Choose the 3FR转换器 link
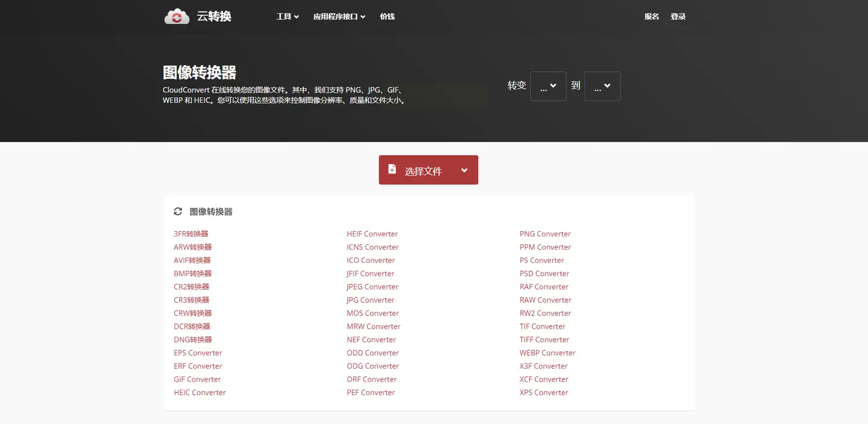 (x=190, y=234)
